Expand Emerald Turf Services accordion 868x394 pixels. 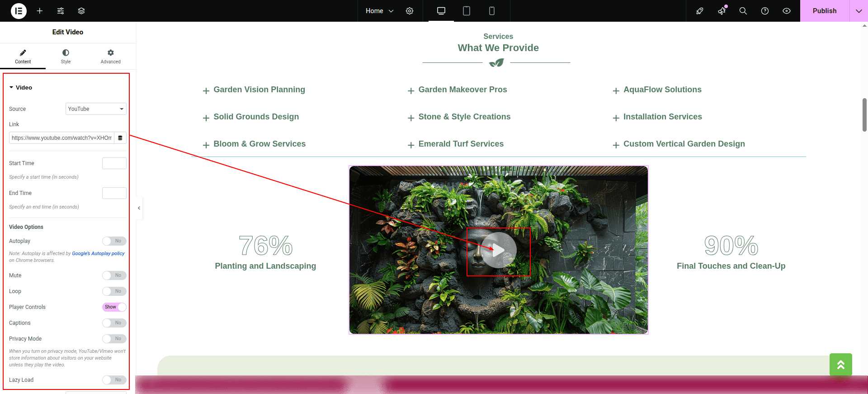coord(461,144)
